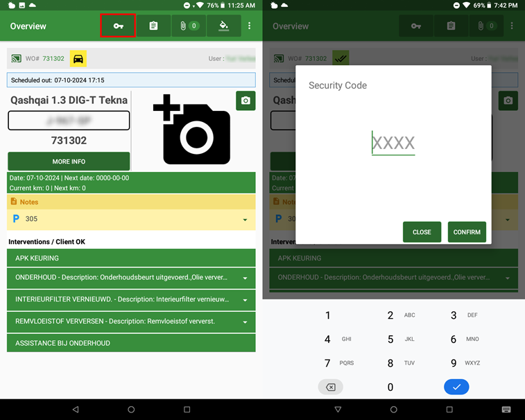Select ASSISTANCE BIJ ONDERHOUD intervention

pyautogui.click(x=131, y=343)
